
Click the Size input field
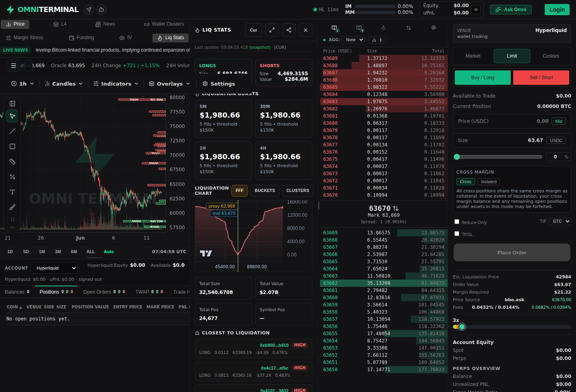point(512,140)
